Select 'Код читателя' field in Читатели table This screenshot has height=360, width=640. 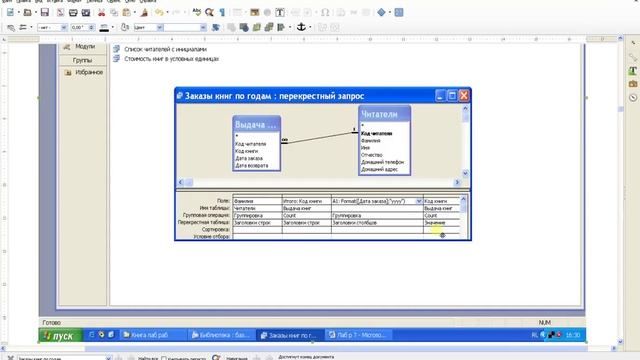click(x=376, y=133)
